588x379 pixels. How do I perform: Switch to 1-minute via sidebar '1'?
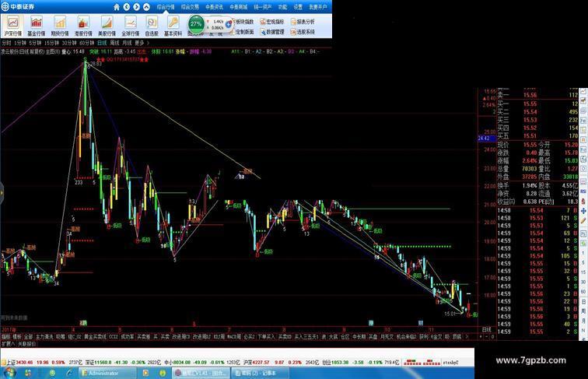point(583,253)
